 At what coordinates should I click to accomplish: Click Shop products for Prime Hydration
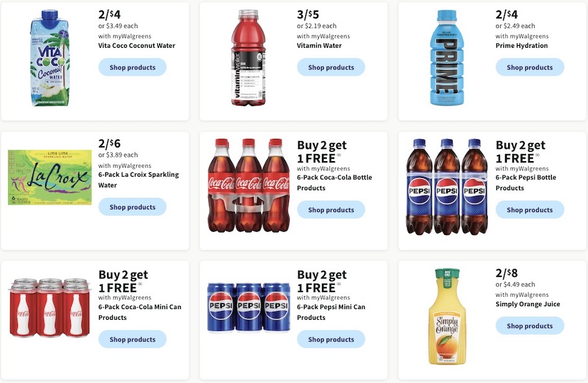pos(530,67)
